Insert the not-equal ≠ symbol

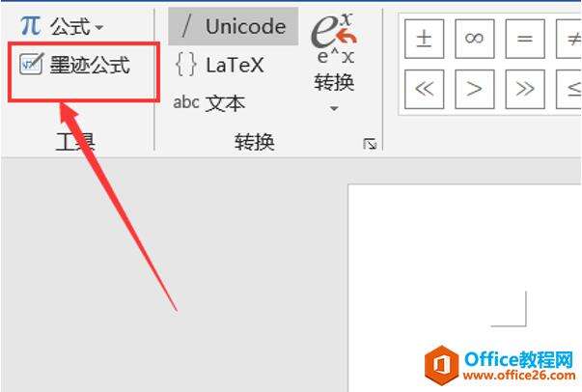[569, 39]
